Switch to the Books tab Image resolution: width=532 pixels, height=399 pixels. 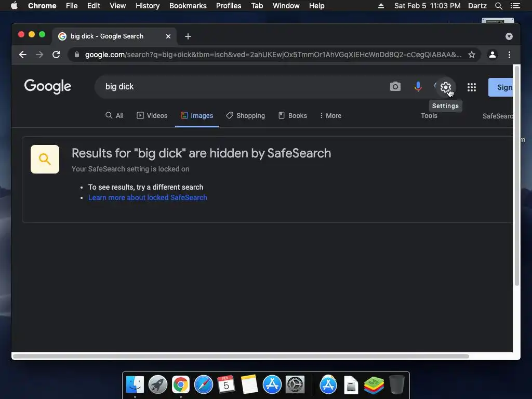(292, 116)
